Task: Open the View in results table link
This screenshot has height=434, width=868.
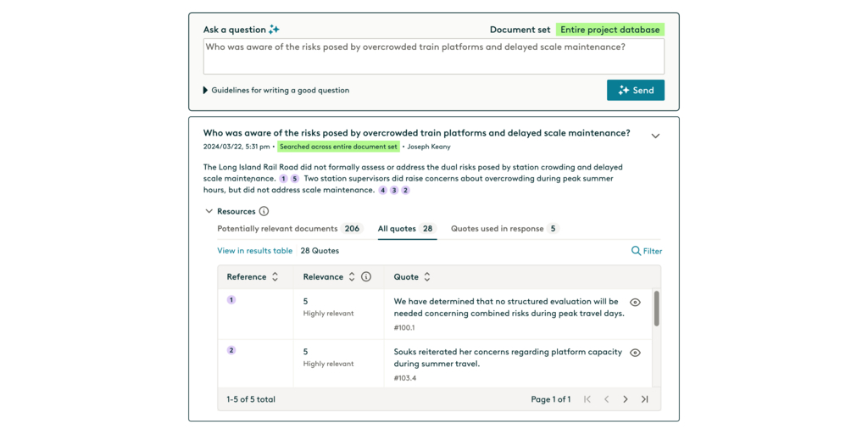Action: point(254,251)
